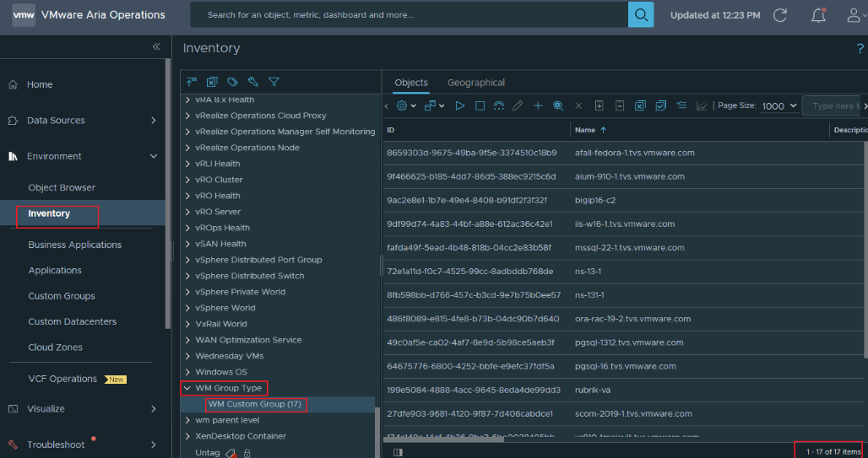This screenshot has height=458, width=868.
Task: Click the select all checkmark icon
Action: point(660,105)
